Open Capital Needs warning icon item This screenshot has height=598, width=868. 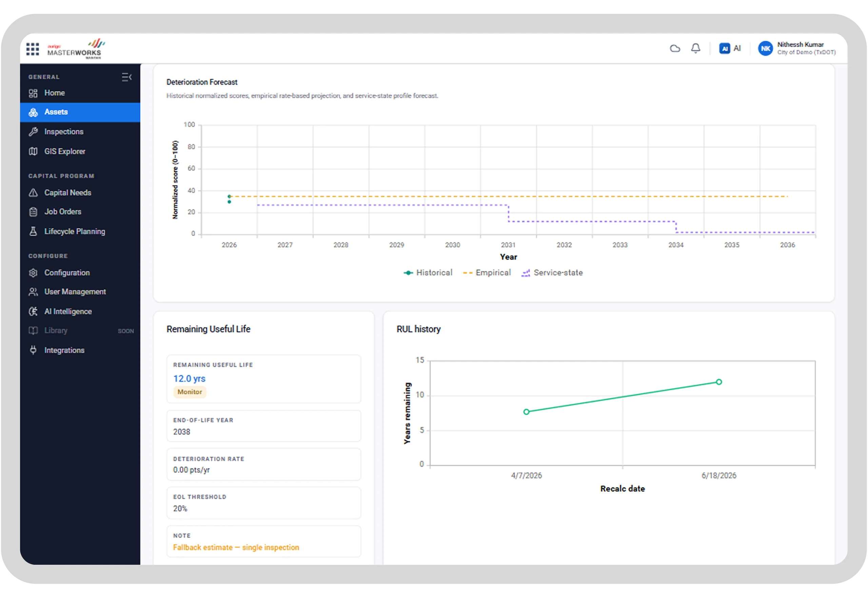pyautogui.click(x=33, y=193)
